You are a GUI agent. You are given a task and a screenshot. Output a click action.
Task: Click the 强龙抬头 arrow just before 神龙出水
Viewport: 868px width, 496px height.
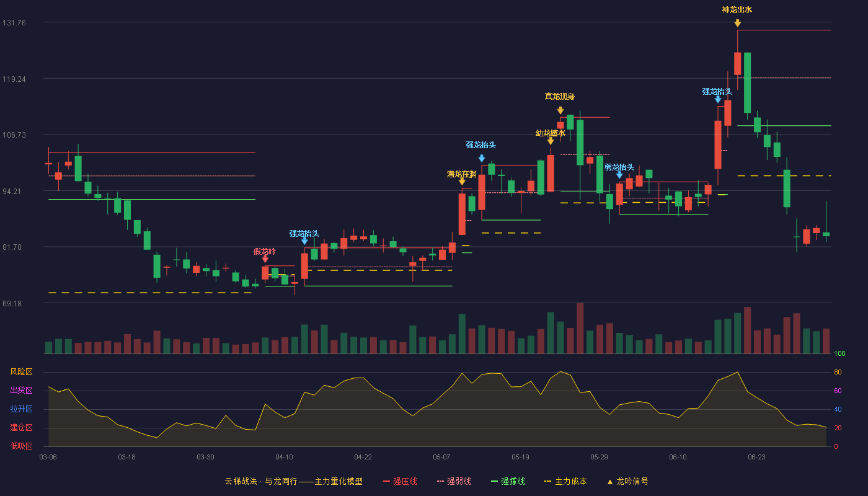718,99
